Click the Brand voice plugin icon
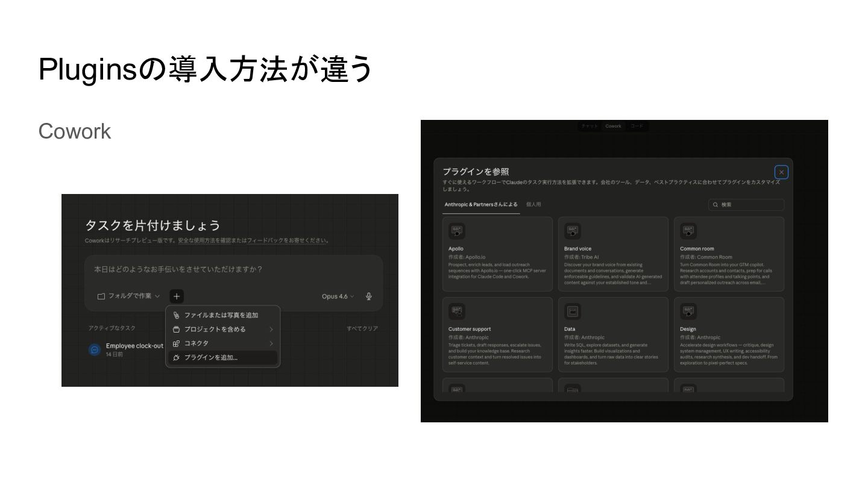This screenshot has width=868, height=488. (573, 231)
